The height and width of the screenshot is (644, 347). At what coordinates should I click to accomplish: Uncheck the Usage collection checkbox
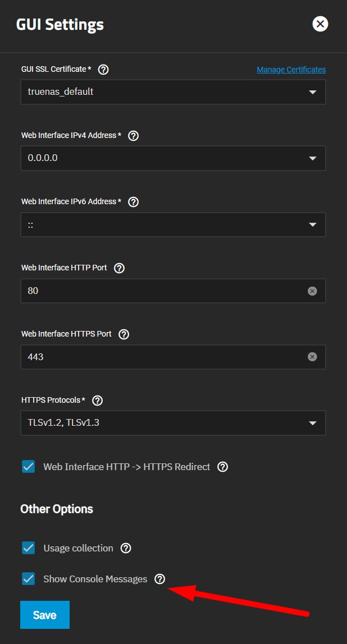[x=29, y=548]
